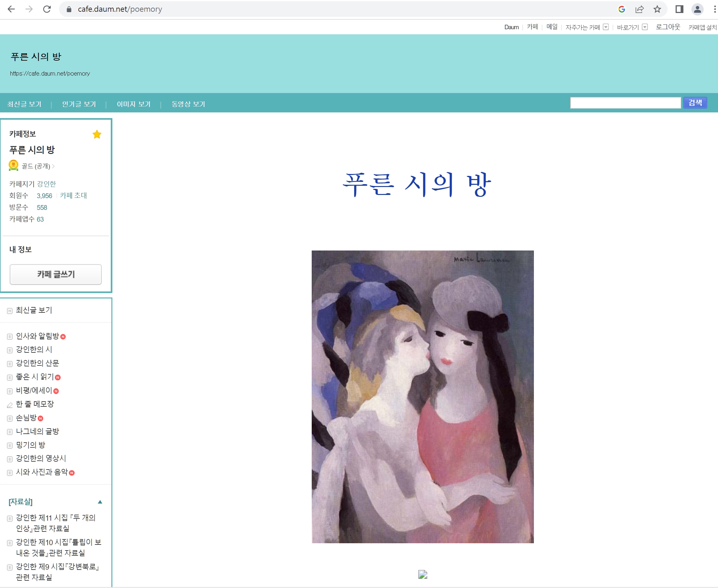Open the 손님방 board
Screen dimensions: 718x588
tap(26, 418)
